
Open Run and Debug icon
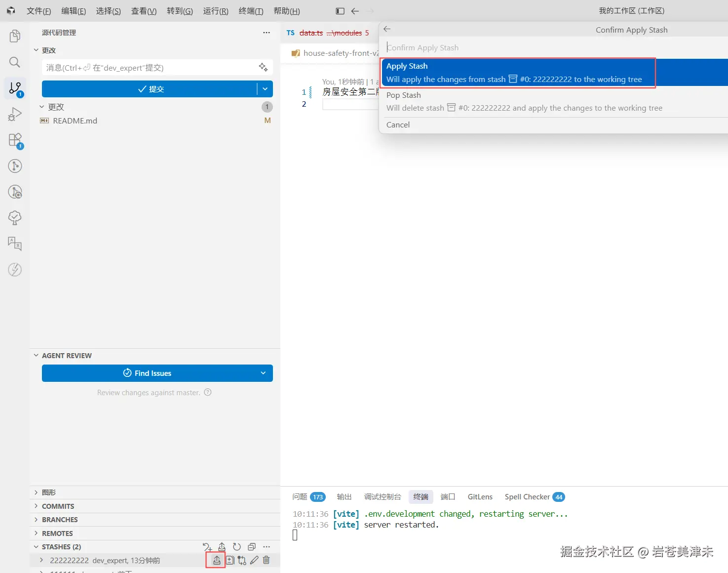coord(15,114)
